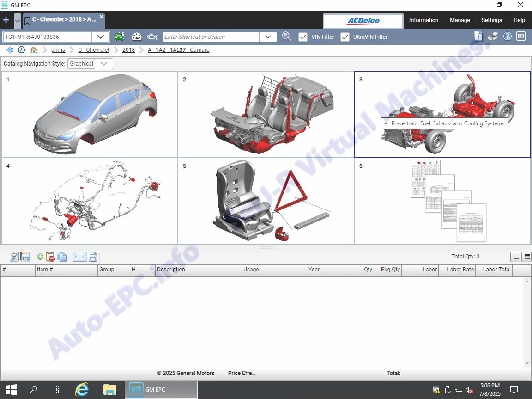Click the magnifying glass search icon

click(287, 37)
